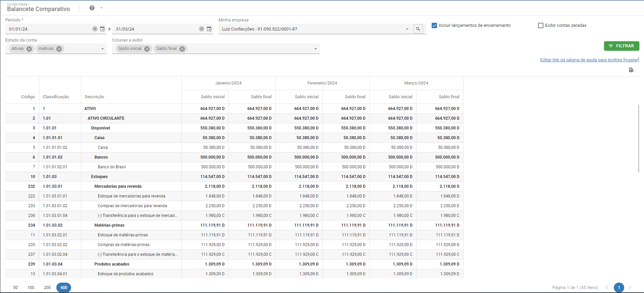Click the FILTRAR button
This screenshot has width=644, height=293.
[622, 46]
